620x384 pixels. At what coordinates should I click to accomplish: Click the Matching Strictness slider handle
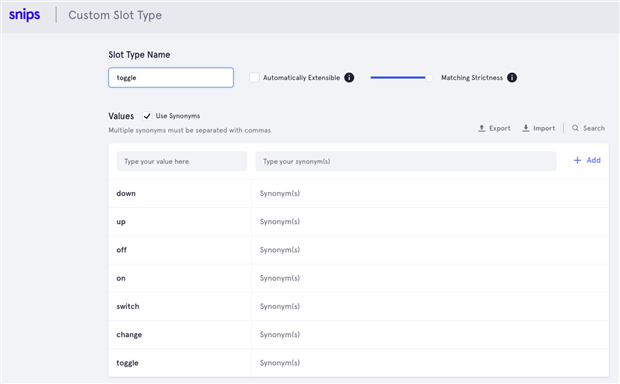click(x=429, y=78)
